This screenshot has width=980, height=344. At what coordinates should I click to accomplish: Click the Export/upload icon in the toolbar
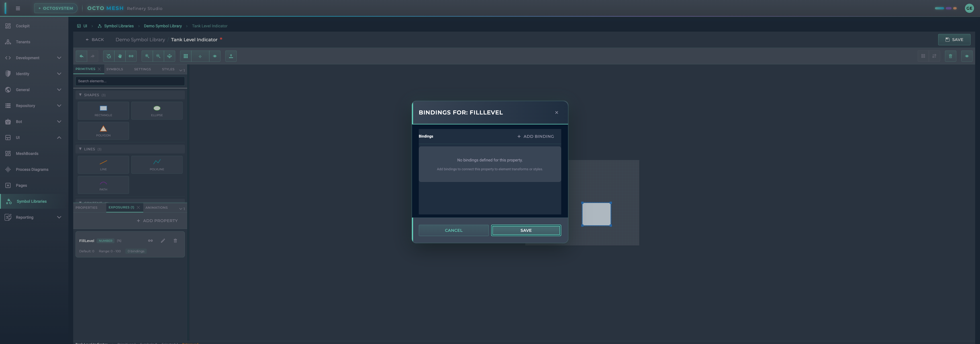(x=231, y=56)
